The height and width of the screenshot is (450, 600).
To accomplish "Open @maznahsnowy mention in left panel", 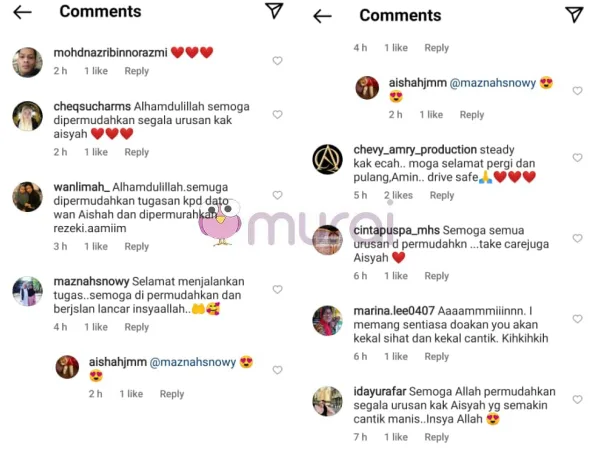I will [192, 362].
